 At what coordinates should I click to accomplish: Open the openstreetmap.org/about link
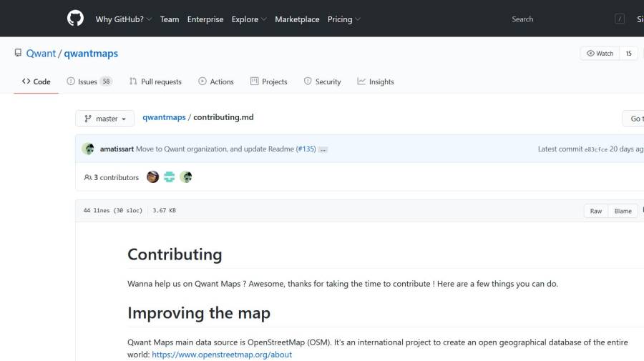222,355
